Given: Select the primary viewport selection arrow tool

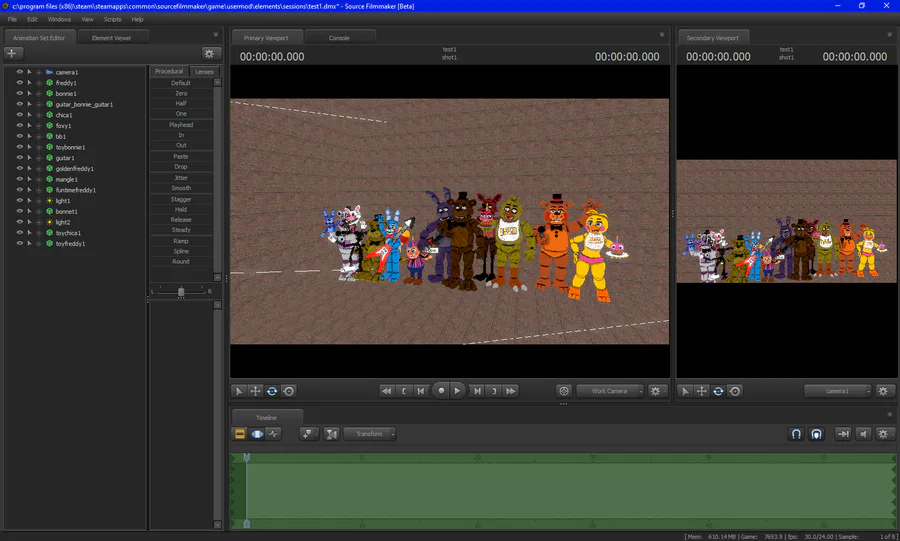Looking at the screenshot, I should pyautogui.click(x=239, y=391).
